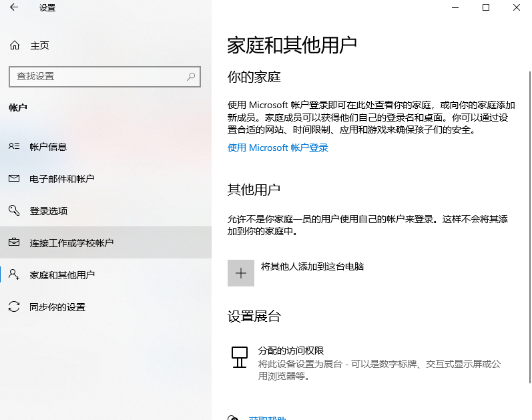532x420 pixels.
Task: Select 同步你的设置 text label
Action: [57, 307]
